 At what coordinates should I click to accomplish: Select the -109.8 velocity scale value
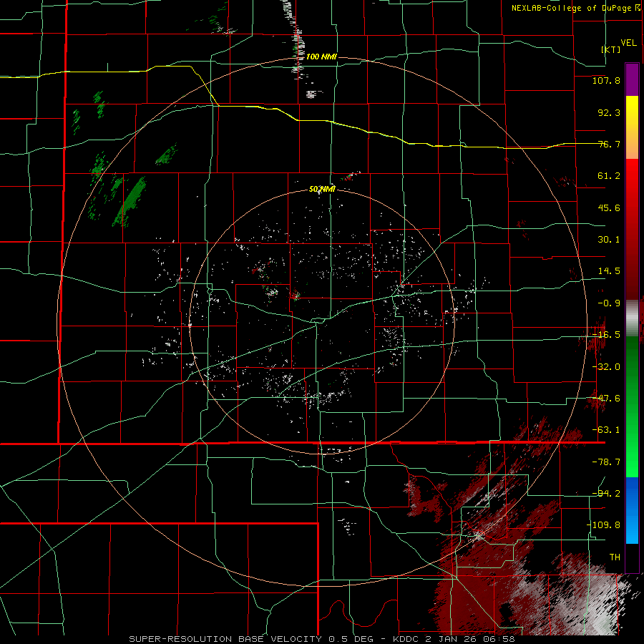tap(603, 525)
